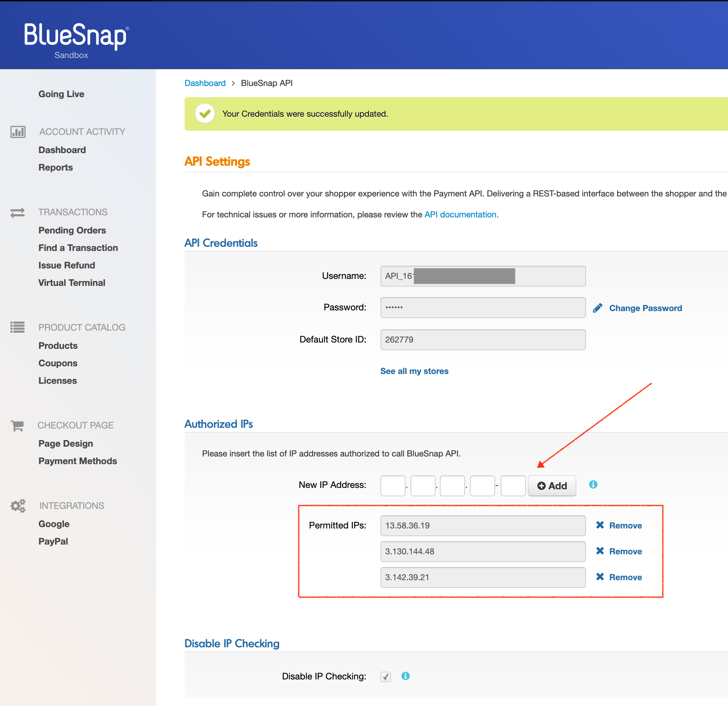Click the Account Activity chart icon
728x706 pixels.
18,132
